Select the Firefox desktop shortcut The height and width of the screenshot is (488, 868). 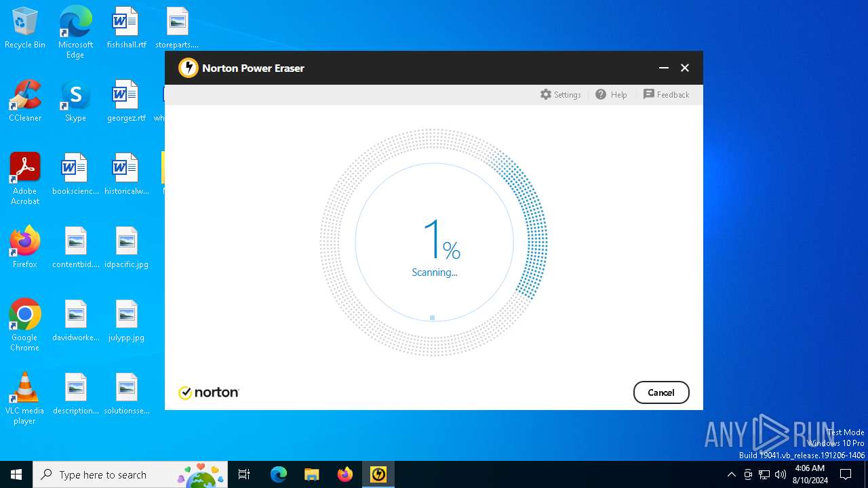coord(25,247)
